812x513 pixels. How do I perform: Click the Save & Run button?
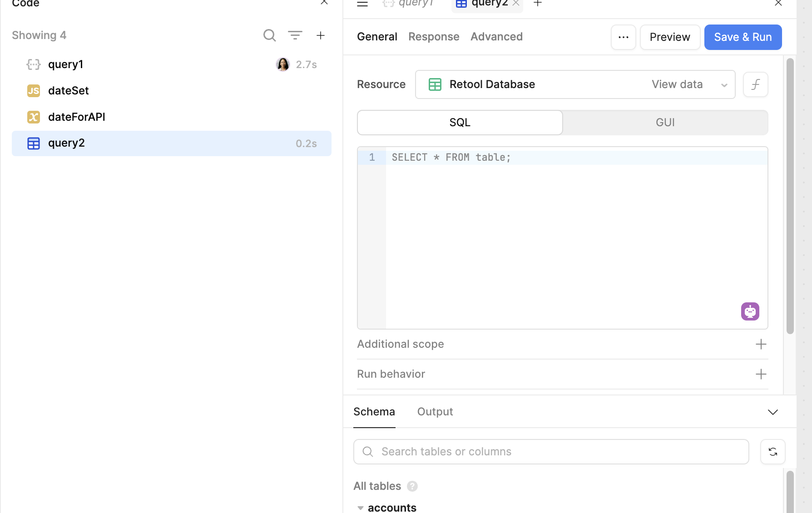(743, 37)
